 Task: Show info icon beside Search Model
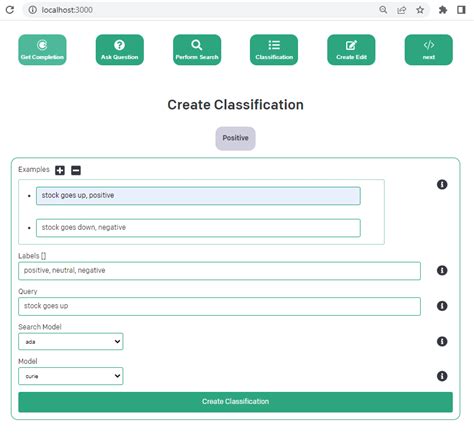coord(442,341)
